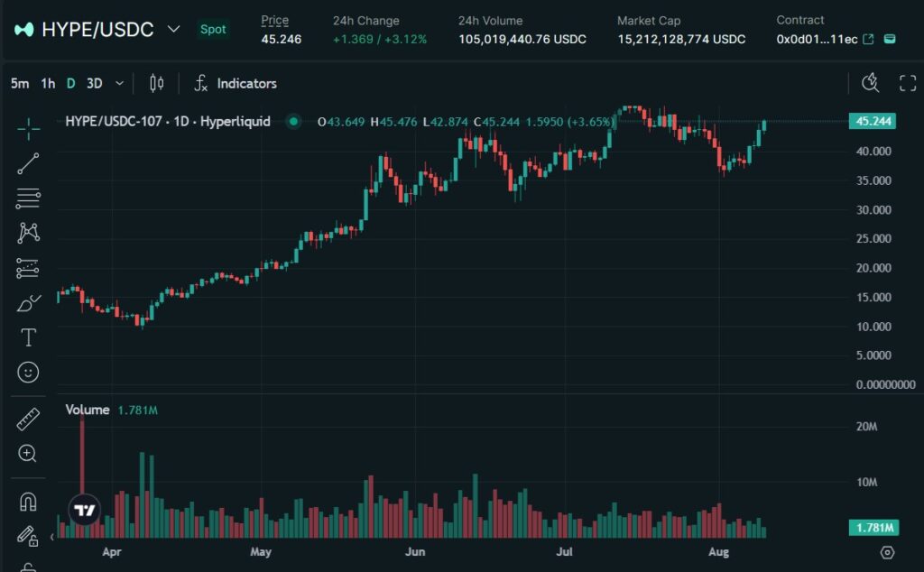Viewport: 924px width, 572px height.
Task: Click the Apr label on time axis
Action: (111, 552)
